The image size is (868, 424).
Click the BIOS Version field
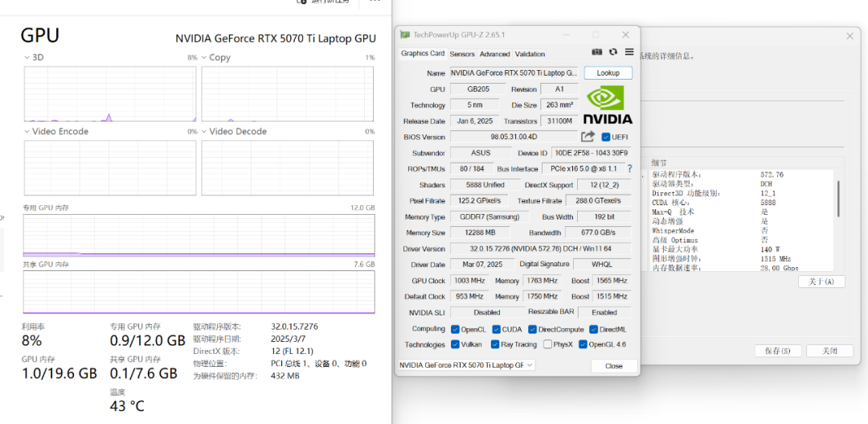point(514,137)
